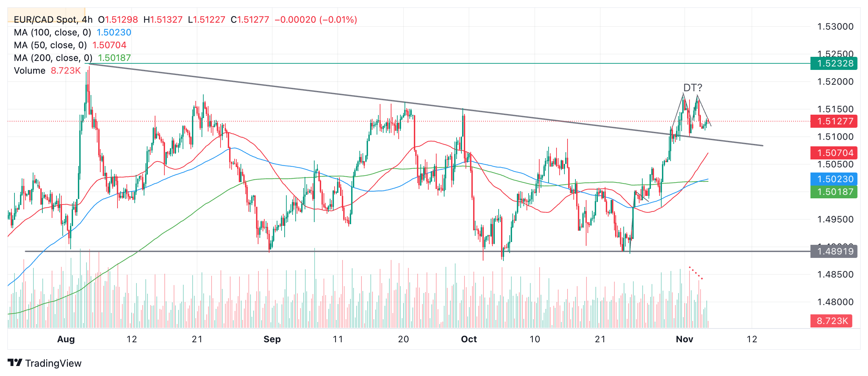Click the 1.53000 price scale label
Image resolution: width=868 pixels, height=376 pixels.
(x=835, y=27)
